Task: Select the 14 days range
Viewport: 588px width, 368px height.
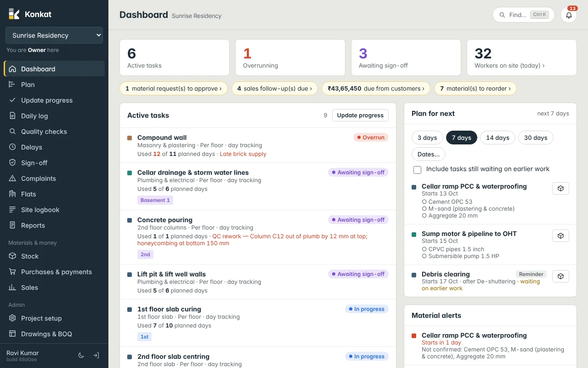Action: [x=498, y=138]
